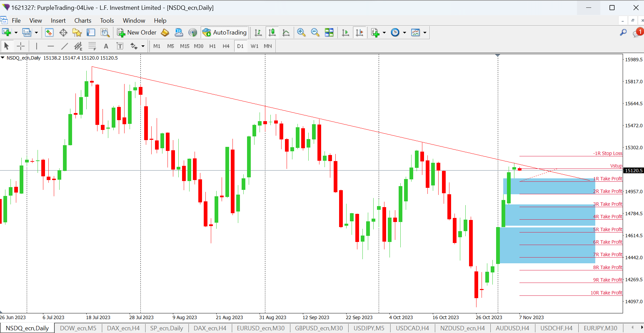Image resolution: width=644 pixels, height=333 pixels.
Task: Toggle the Auto Scroll chart option
Action: (345, 32)
